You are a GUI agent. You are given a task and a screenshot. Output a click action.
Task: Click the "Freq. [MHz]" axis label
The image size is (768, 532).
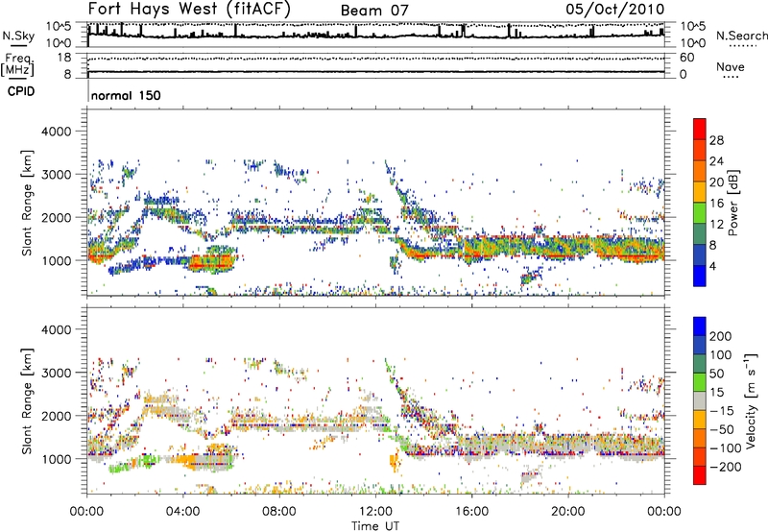click(x=17, y=65)
